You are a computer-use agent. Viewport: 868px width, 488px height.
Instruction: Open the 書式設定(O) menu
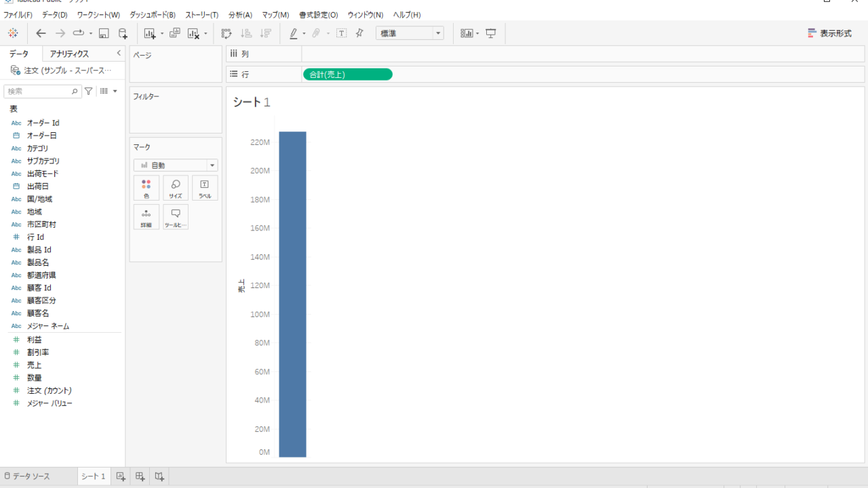tap(319, 15)
